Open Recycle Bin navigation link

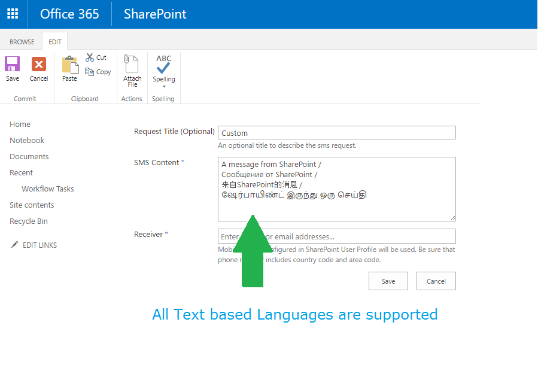[x=29, y=221]
